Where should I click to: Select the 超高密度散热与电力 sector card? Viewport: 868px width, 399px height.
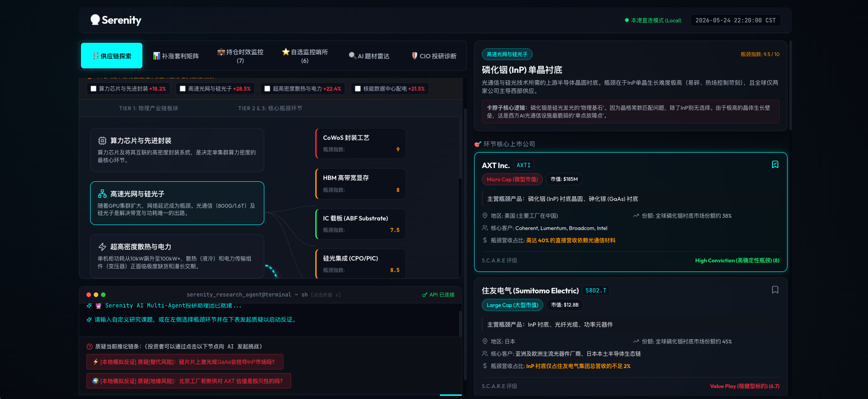point(177,256)
